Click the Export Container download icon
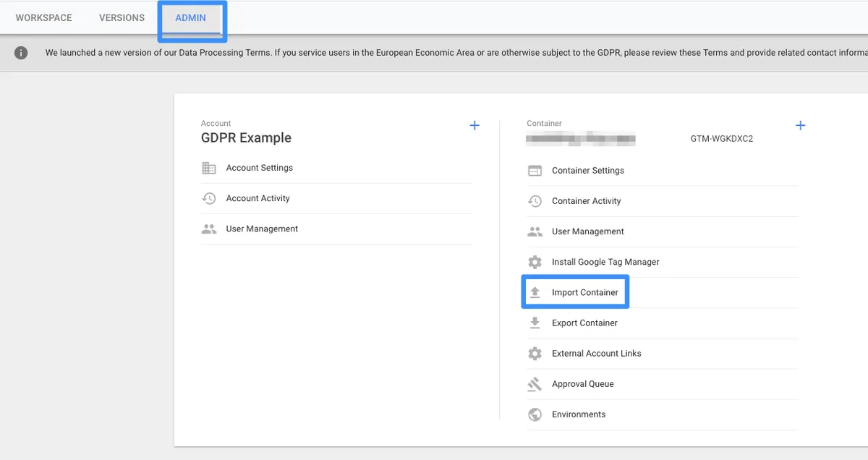 pyautogui.click(x=535, y=323)
